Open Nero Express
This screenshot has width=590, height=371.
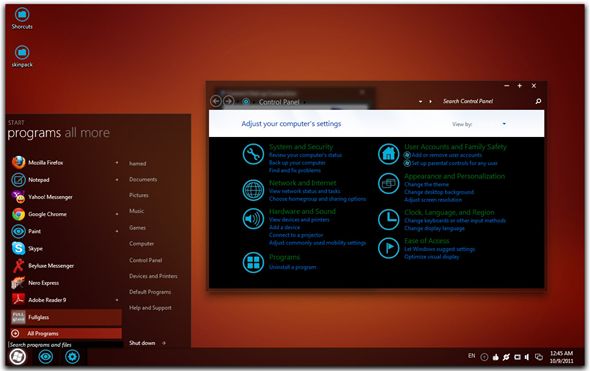[x=65, y=283]
